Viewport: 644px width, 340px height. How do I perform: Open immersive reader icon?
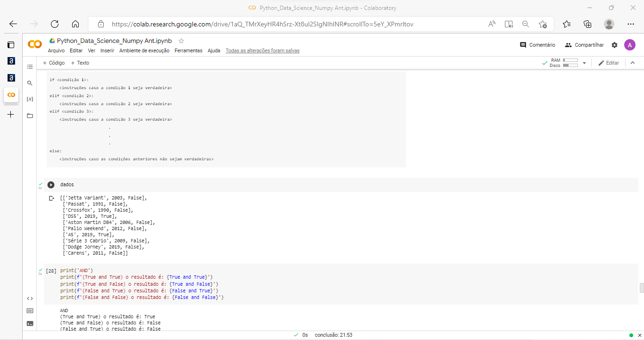pos(509,24)
